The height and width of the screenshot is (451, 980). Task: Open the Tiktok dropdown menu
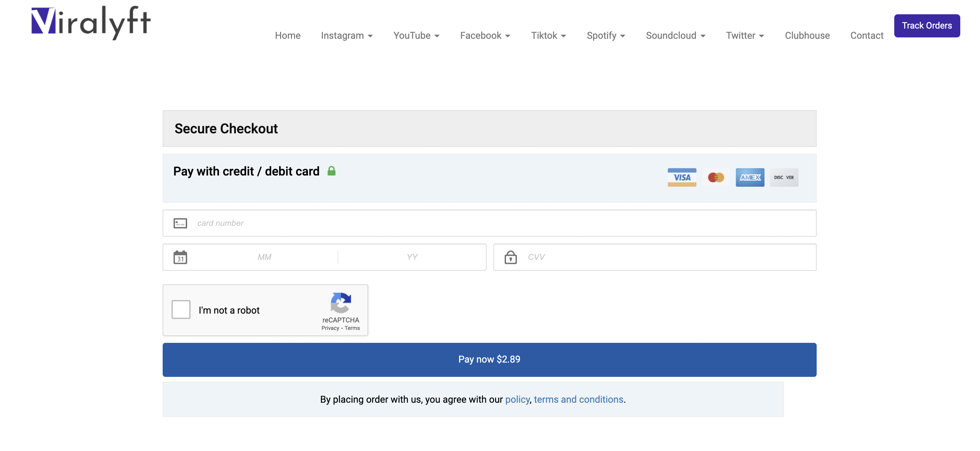(548, 35)
